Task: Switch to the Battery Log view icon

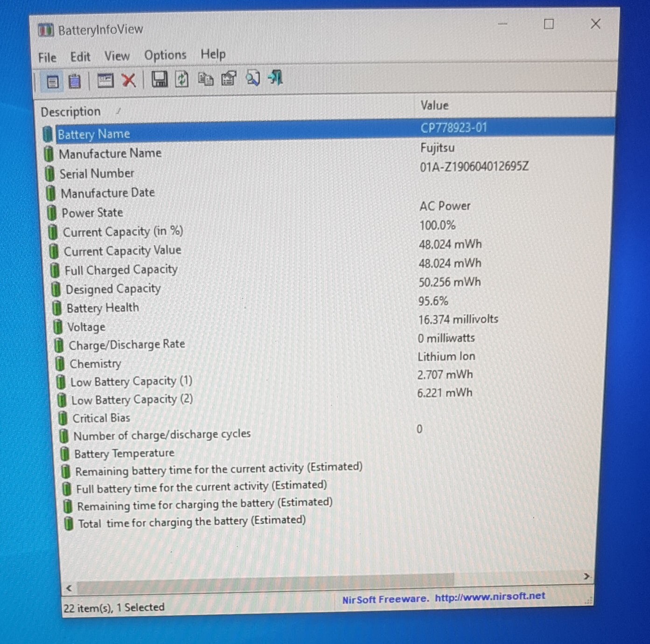Action: (75, 82)
